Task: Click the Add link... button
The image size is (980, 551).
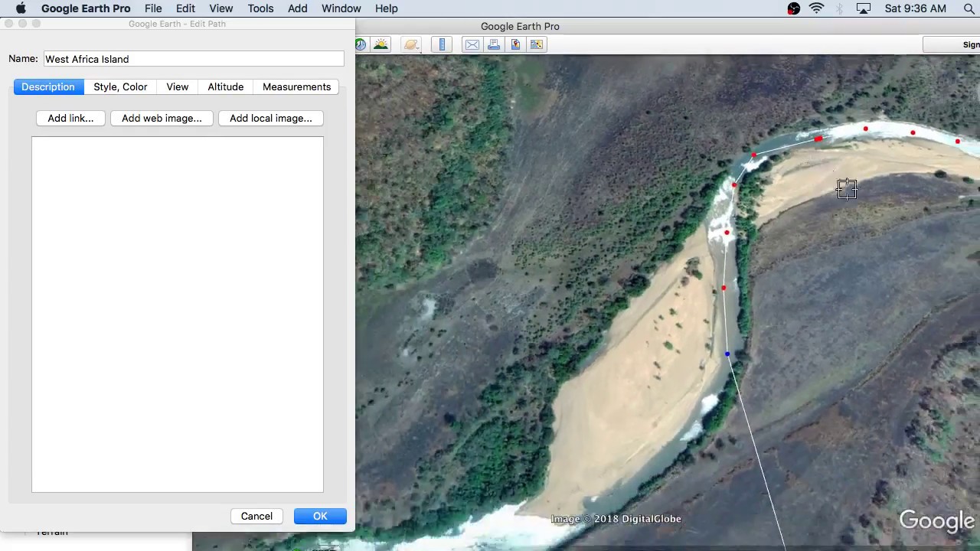Action: click(x=70, y=118)
